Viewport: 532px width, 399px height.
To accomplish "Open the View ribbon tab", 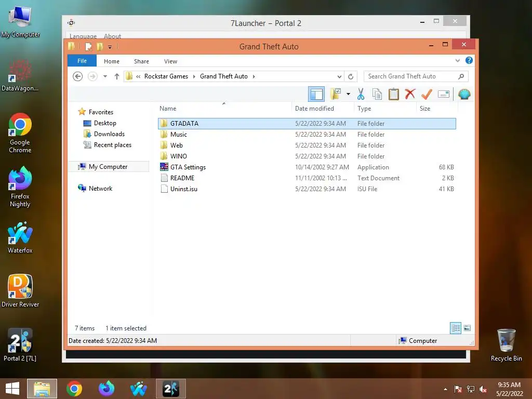I will 170,61.
